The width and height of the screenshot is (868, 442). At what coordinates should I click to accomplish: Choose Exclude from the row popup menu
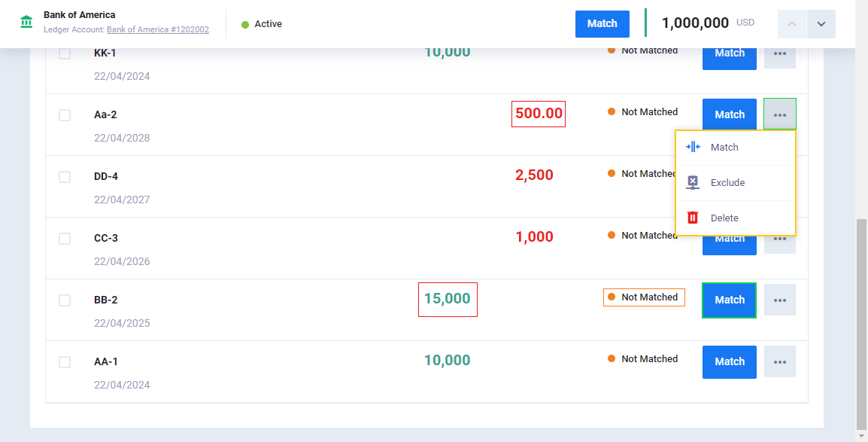coord(736,183)
